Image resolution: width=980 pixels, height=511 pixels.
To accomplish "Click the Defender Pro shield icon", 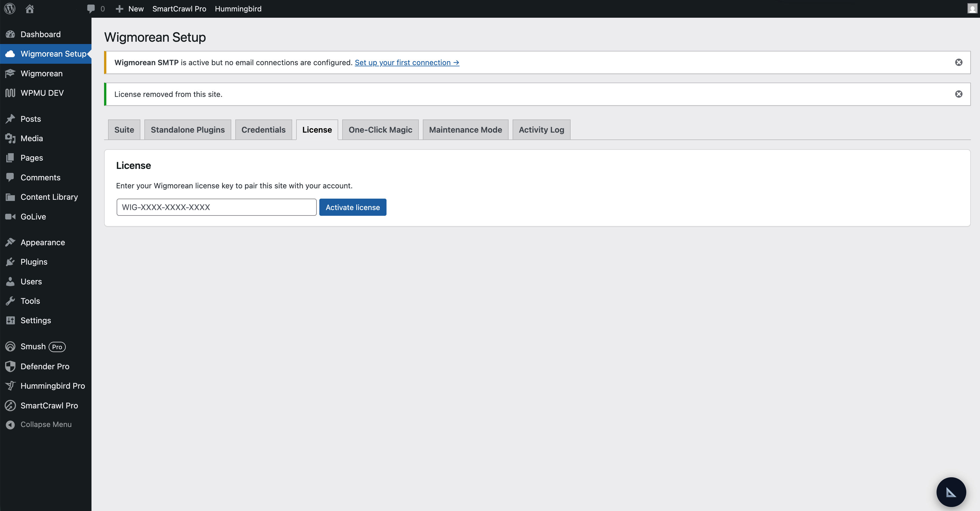I will (x=10, y=366).
